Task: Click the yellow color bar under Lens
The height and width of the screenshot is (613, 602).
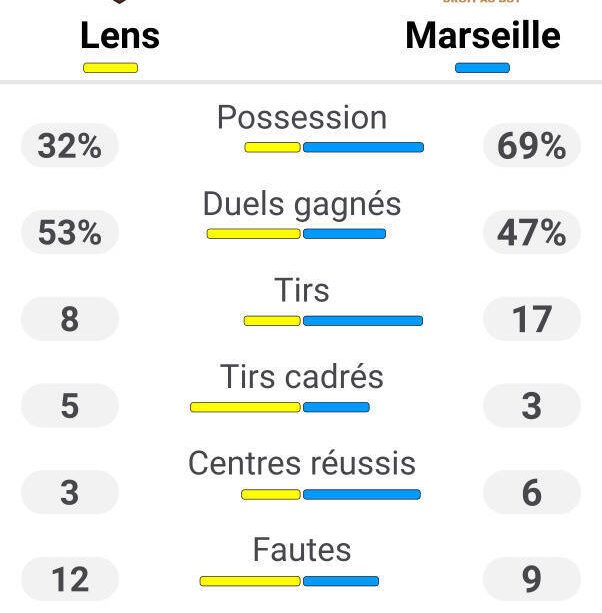Action: [110, 68]
